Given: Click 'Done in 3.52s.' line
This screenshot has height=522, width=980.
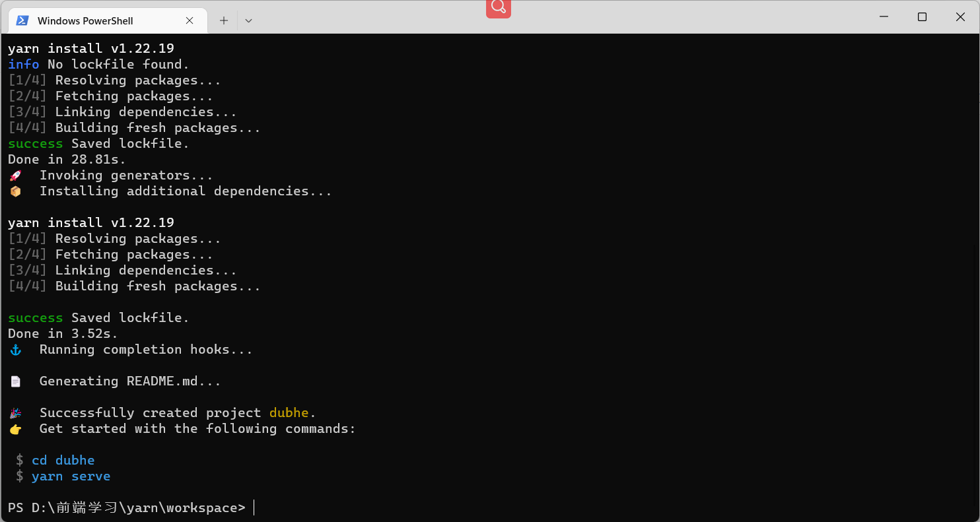Looking at the screenshot, I should [x=63, y=333].
